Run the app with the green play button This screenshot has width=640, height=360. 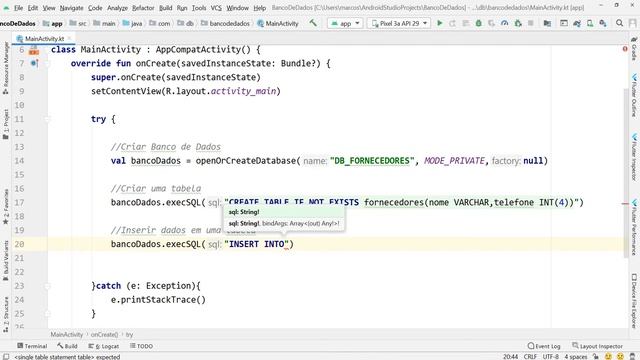pos(440,23)
